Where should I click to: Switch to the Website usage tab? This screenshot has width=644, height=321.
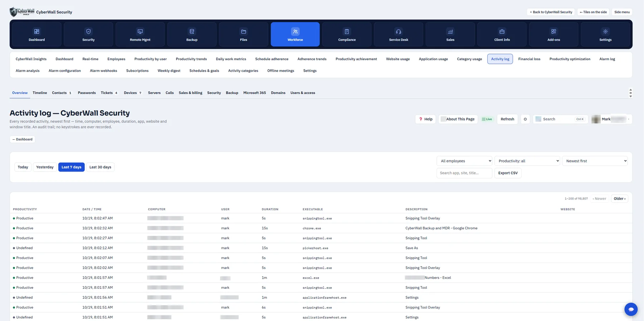coord(398,59)
